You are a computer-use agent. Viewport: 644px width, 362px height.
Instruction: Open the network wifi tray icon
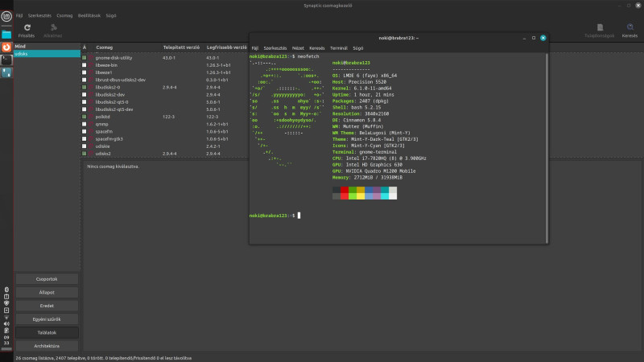coord(6,317)
